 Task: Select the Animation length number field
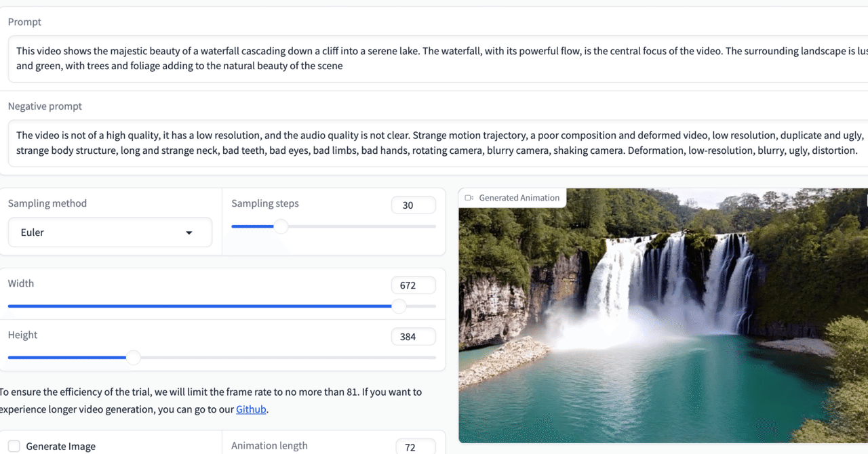pyautogui.click(x=415, y=447)
